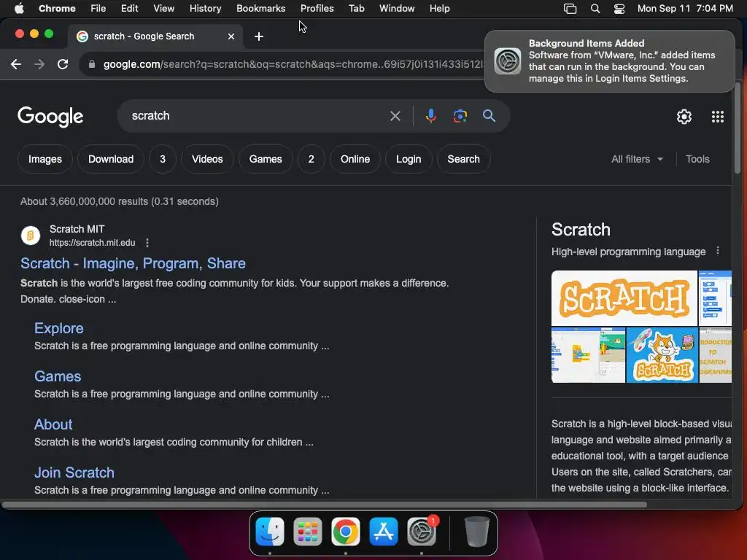Click the Background Items Added notification

pos(609,61)
